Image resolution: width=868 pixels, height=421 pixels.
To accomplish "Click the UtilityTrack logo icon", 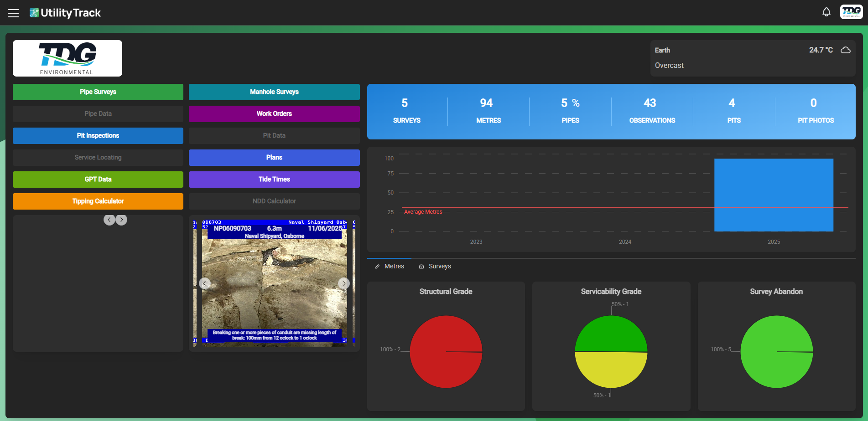I will (34, 12).
